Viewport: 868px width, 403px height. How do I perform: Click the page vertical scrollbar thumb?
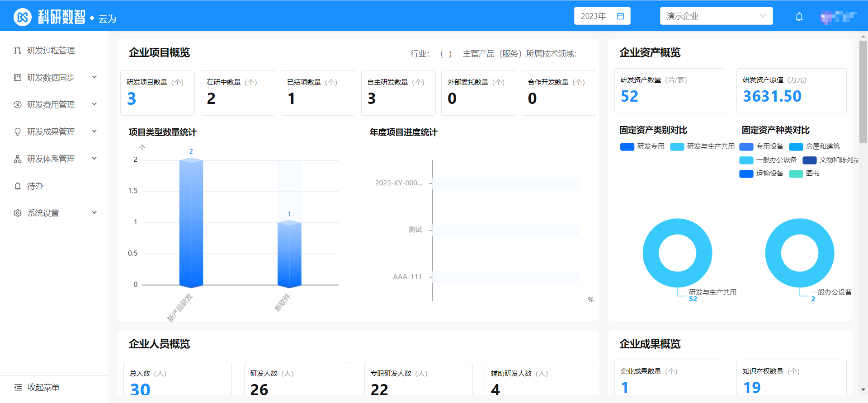pyautogui.click(x=863, y=92)
